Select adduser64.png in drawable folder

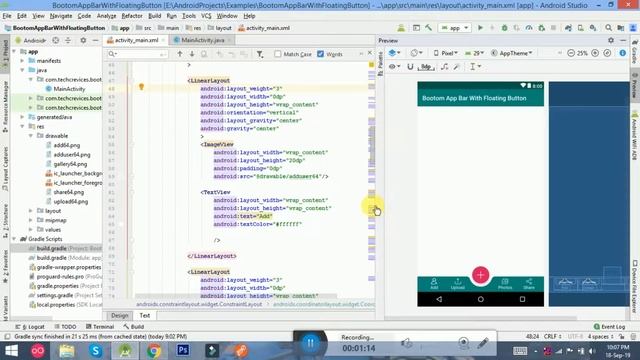point(68,155)
